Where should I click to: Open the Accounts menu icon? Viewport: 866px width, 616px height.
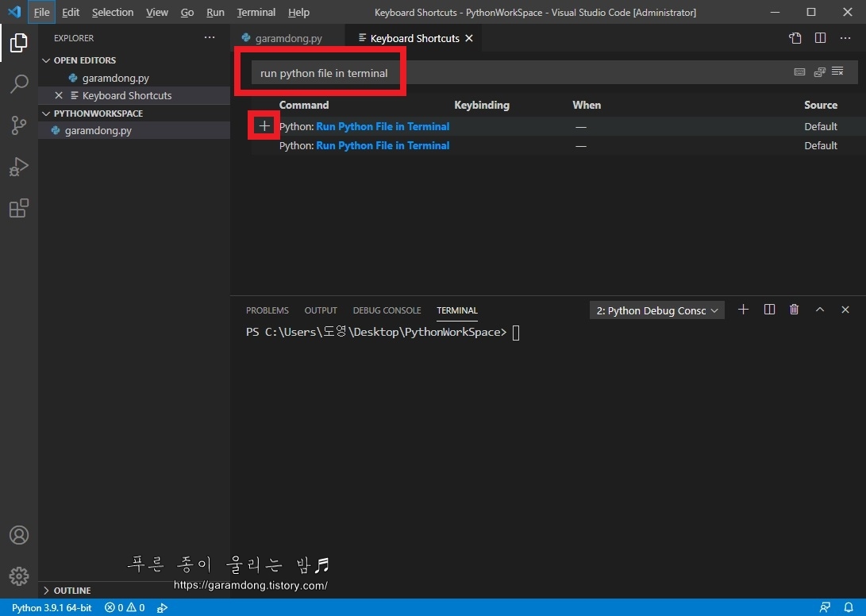click(19, 535)
